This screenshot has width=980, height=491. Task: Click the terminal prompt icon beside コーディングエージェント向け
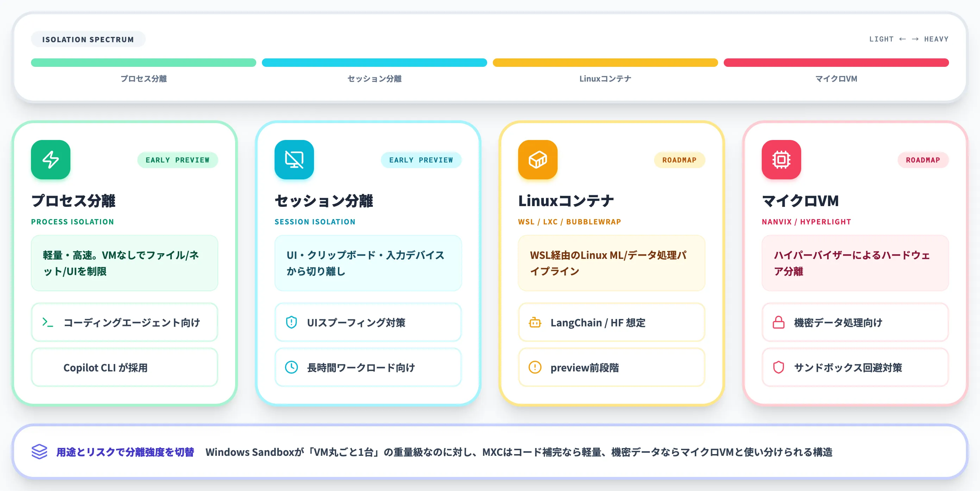(48, 323)
